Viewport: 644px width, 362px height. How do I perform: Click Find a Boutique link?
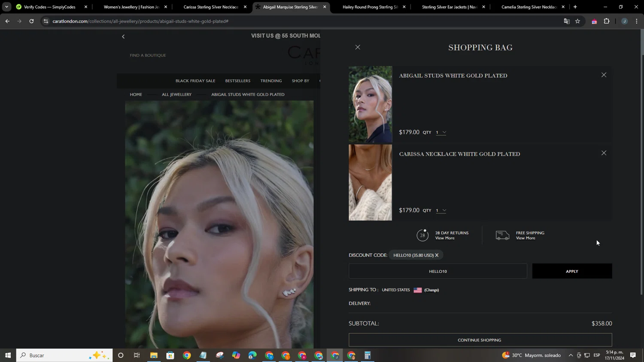[x=148, y=55]
